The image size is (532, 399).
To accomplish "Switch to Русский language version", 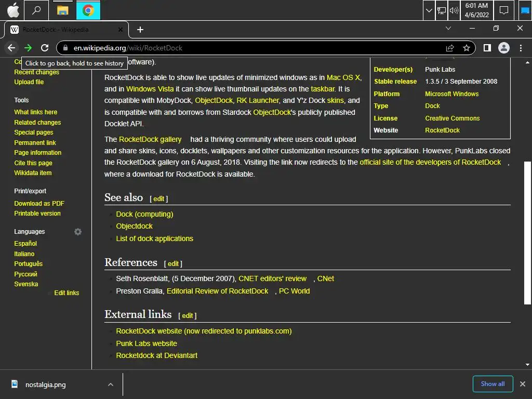I will point(25,274).
